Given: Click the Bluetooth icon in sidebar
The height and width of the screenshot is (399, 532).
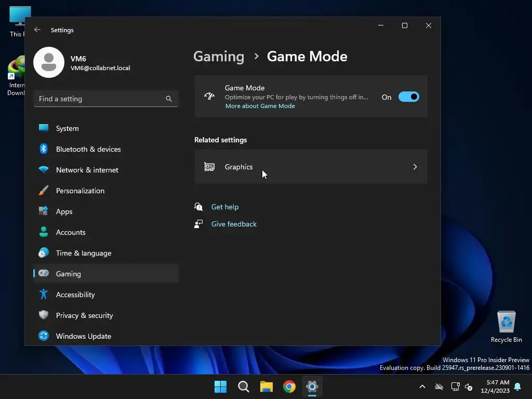Looking at the screenshot, I should click(x=44, y=149).
